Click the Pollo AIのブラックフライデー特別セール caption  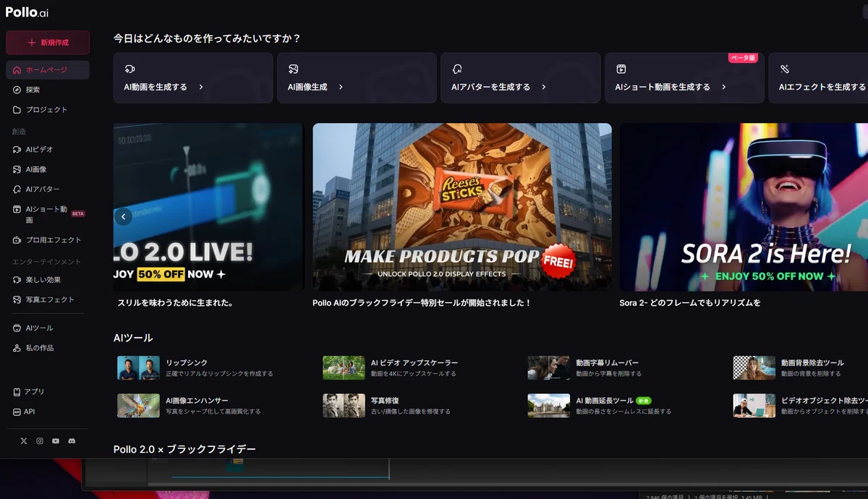[x=422, y=303]
